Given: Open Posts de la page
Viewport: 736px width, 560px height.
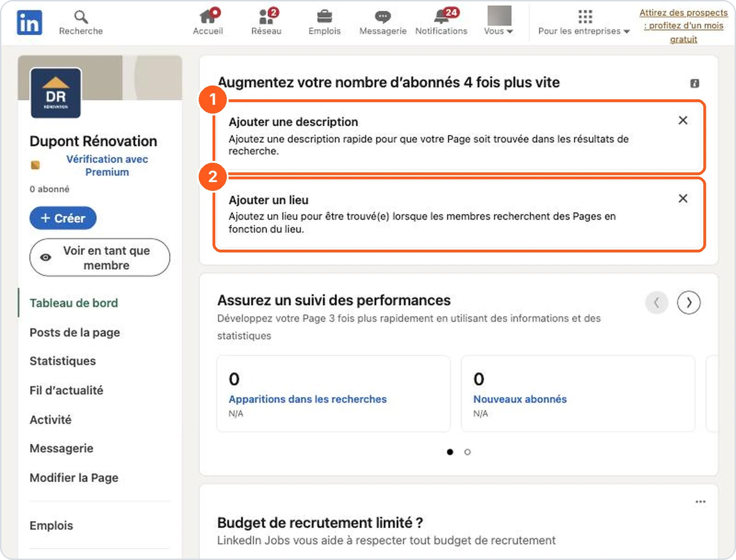Looking at the screenshot, I should pos(75,332).
